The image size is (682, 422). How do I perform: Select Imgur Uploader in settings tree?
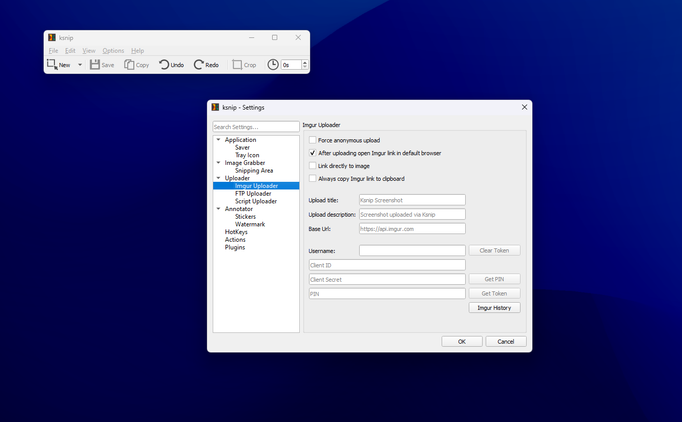coord(256,186)
